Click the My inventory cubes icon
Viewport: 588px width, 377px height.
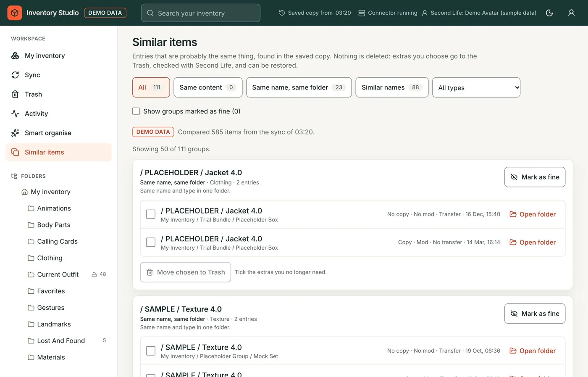click(15, 56)
